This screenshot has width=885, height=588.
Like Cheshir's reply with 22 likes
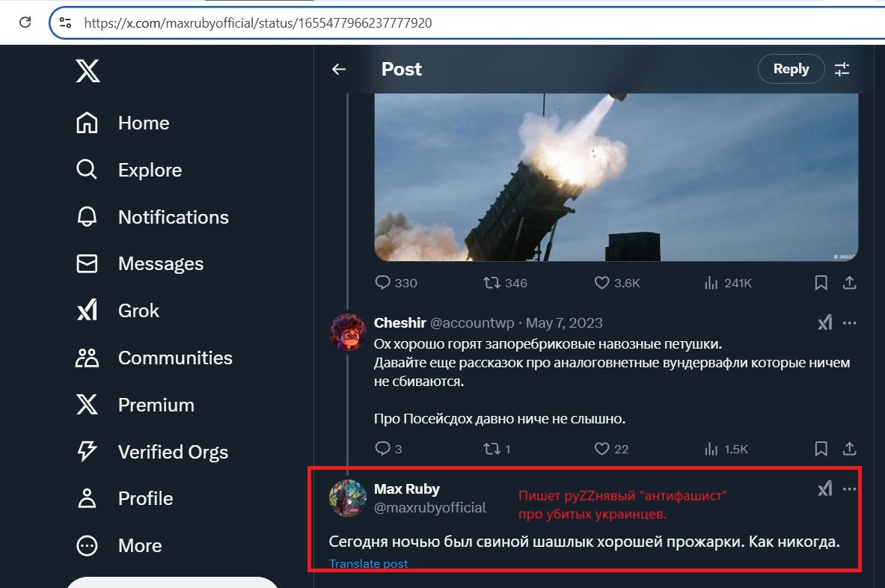(x=611, y=449)
